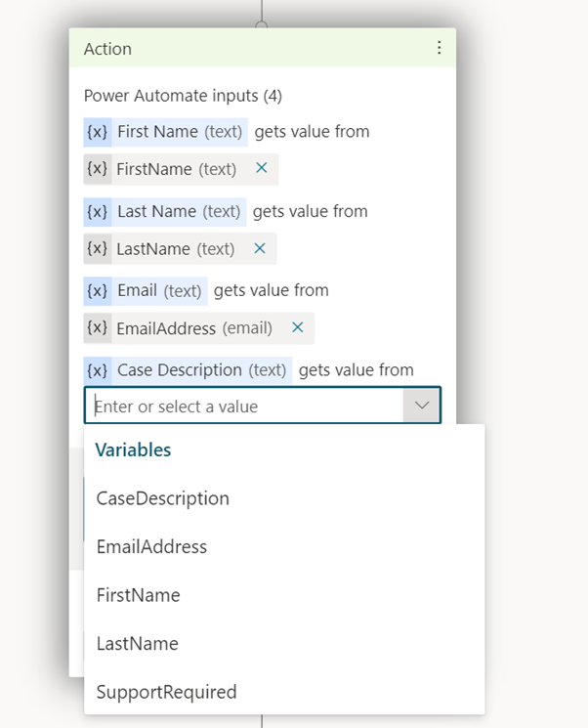Click the Case Description (text) input label
This screenshot has height=728, width=588.
click(202, 370)
